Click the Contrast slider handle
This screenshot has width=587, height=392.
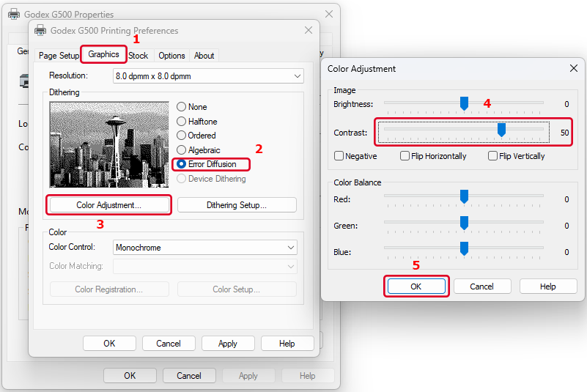[501, 130]
